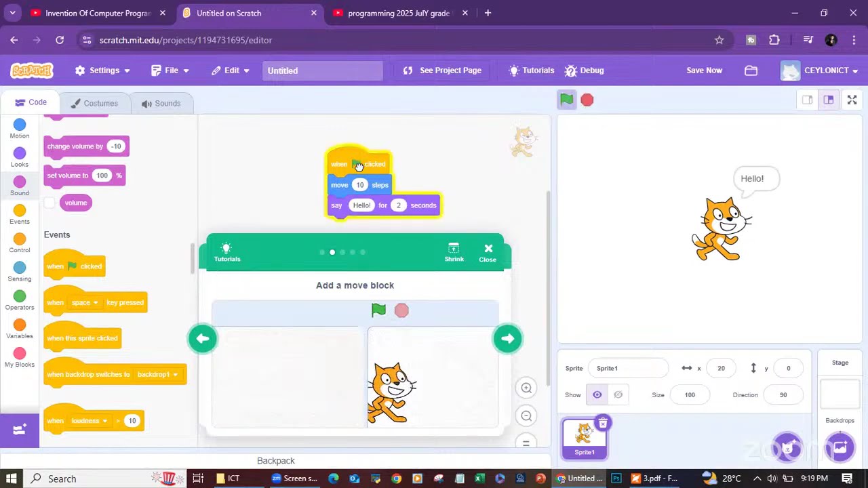868x488 pixels.
Task: Open the File menu
Action: (x=170, y=70)
